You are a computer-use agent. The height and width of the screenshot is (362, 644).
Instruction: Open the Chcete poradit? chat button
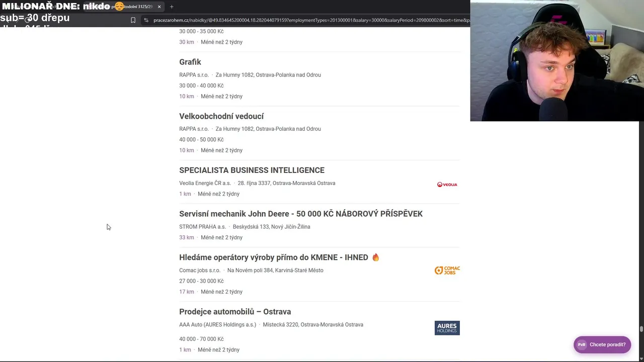click(602, 344)
